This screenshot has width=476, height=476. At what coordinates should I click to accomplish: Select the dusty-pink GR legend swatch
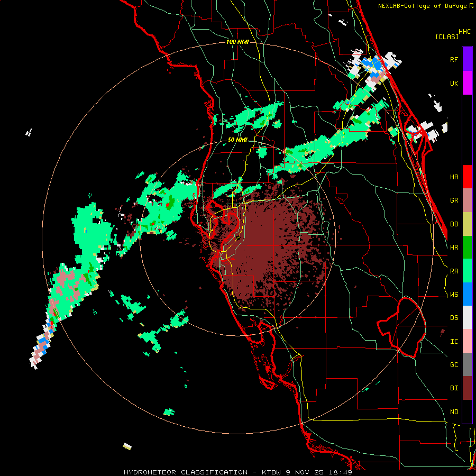pyautogui.click(x=467, y=200)
